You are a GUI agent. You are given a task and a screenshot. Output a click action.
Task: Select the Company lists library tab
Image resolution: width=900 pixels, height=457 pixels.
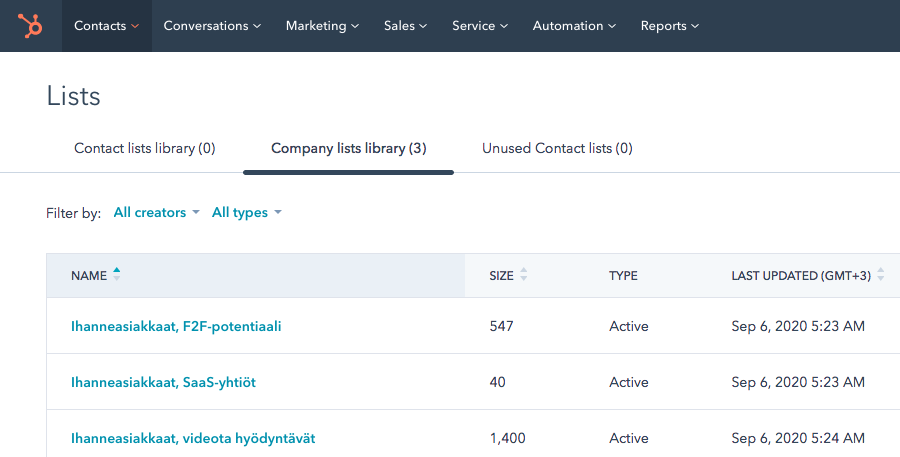point(348,149)
